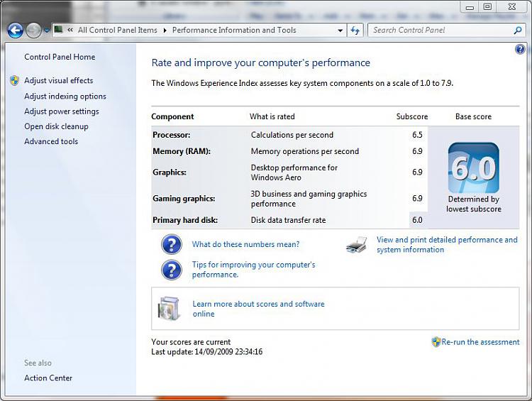Go back with the blue Back arrow
This screenshot has width=532, height=401.
(15, 31)
